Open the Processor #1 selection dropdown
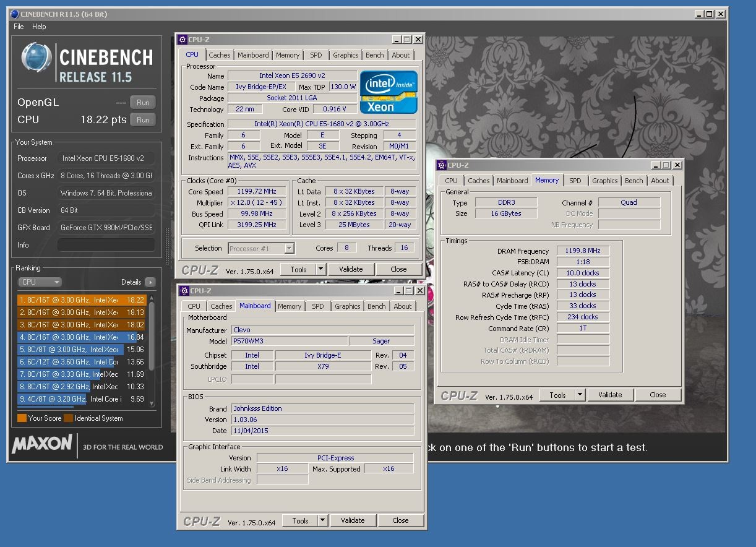 289,248
